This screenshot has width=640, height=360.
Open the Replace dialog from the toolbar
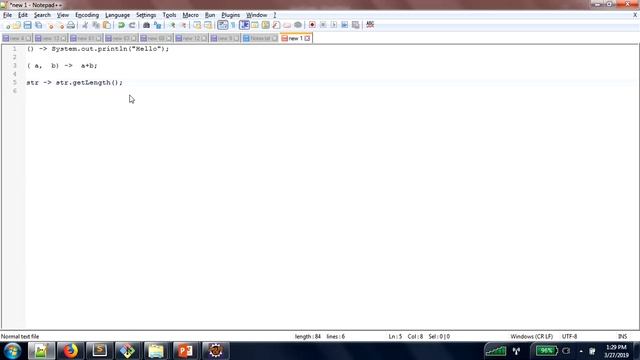point(157,25)
